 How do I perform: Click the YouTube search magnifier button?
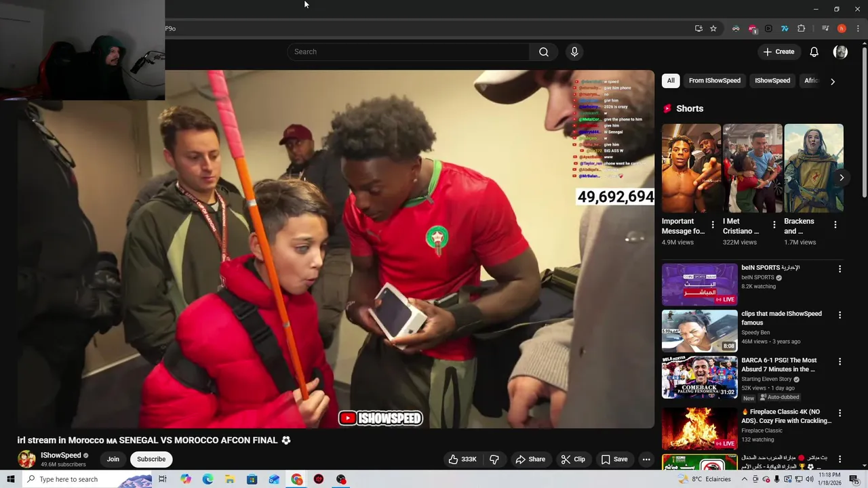click(543, 52)
